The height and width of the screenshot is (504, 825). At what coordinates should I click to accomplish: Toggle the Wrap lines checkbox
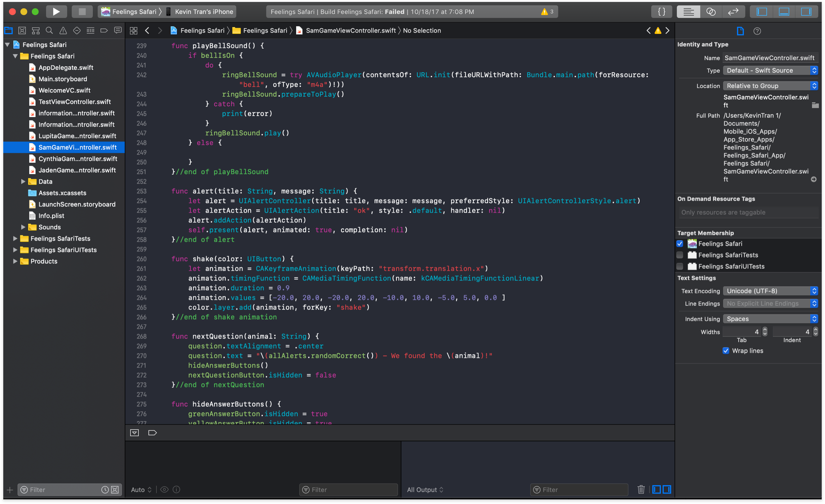point(725,350)
